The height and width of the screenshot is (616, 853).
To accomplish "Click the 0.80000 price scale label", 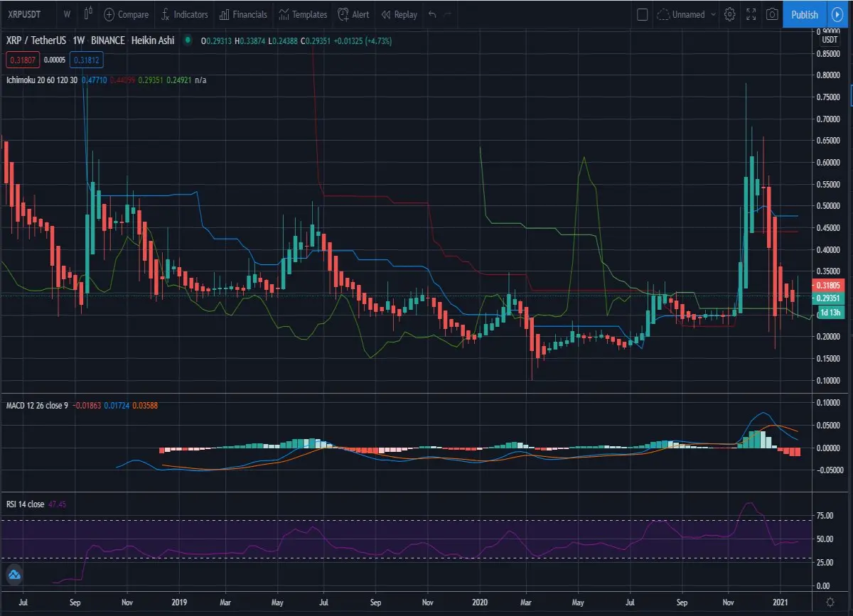I will click(830, 75).
